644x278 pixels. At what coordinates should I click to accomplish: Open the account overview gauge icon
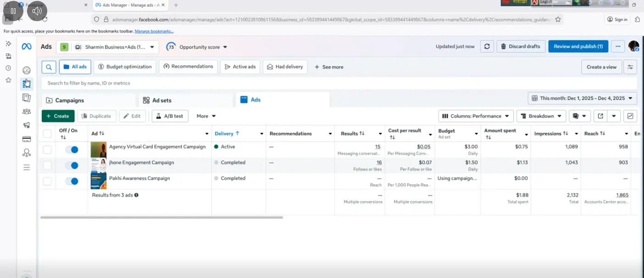click(27, 70)
